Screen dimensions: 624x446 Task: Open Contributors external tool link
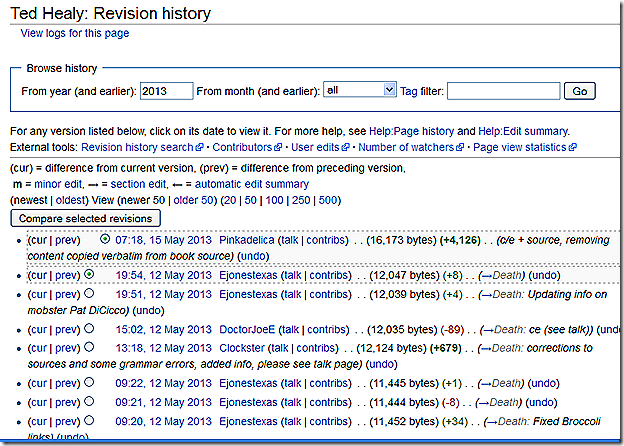point(242,147)
